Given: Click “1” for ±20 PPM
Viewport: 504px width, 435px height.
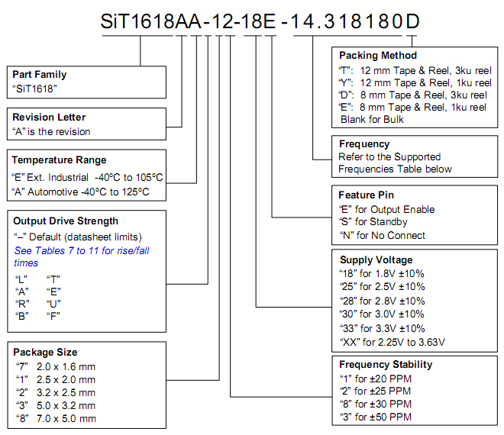Looking at the screenshot, I should pos(376,379).
